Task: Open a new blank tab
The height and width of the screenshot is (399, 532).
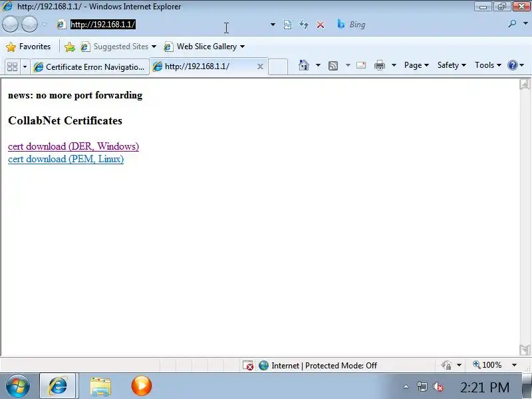Action: (x=278, y=66)
